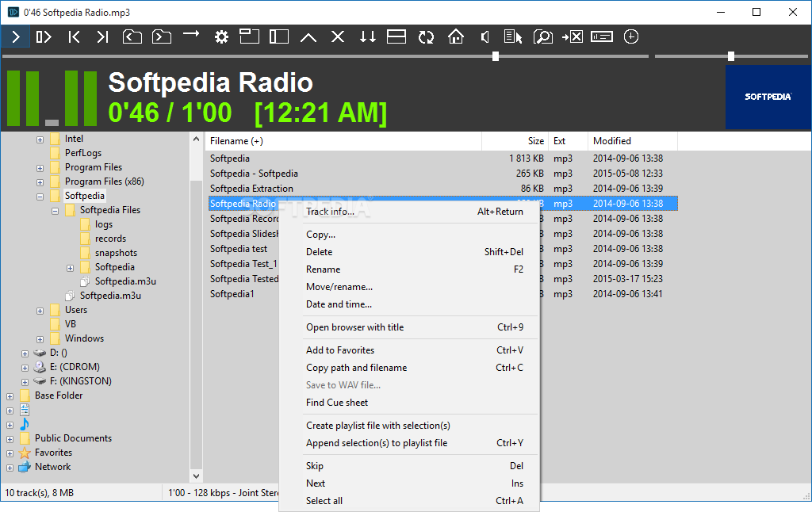Click the long right-arrow toolbar icon
The height and width of the screenshot is (512, 812).
click(191, 34)
